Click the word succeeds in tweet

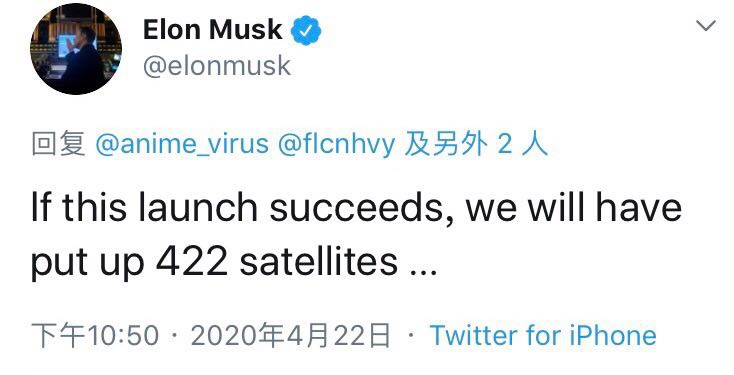(356, 207)
